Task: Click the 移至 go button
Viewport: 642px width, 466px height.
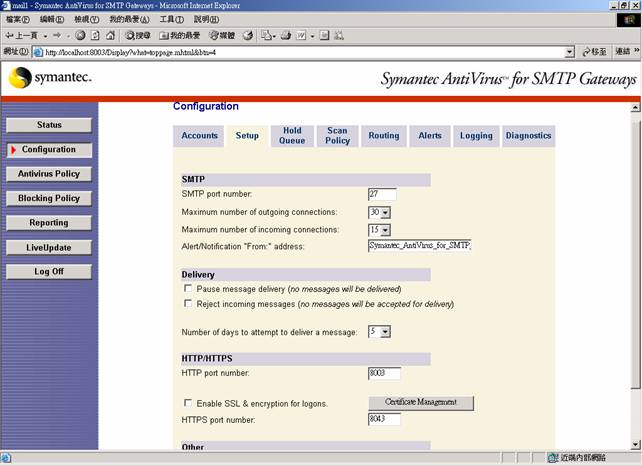Action: click(595, 52)
